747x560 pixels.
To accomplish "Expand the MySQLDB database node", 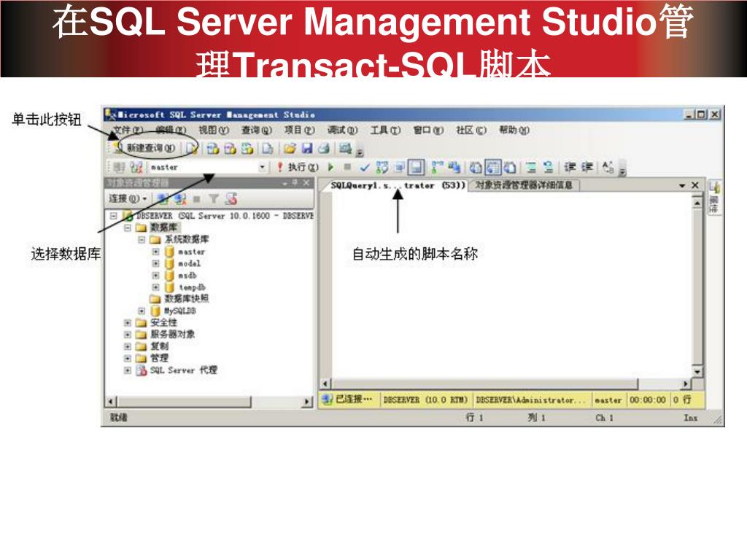I will (x=142, y=311).
